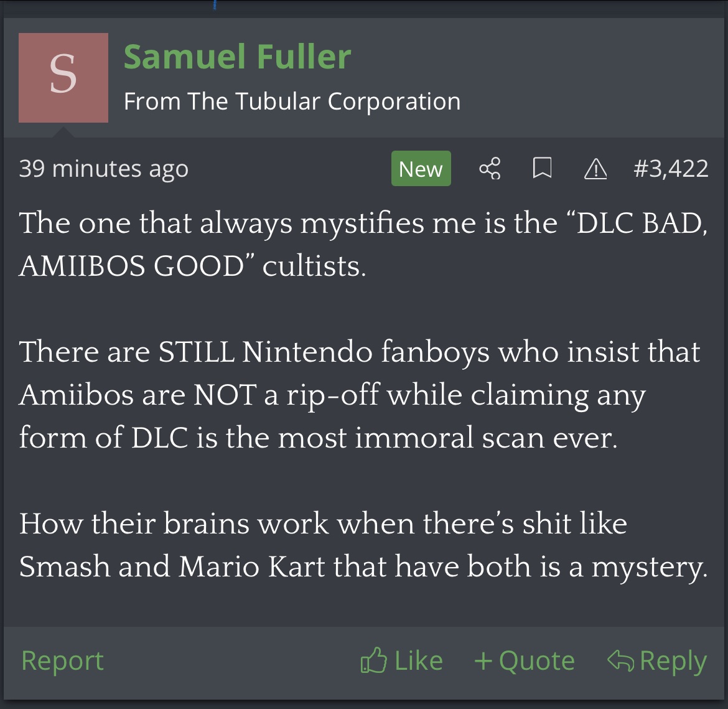Open Samuel Fuller's profile name link
The image size is (728, 709).
point(237,57)
